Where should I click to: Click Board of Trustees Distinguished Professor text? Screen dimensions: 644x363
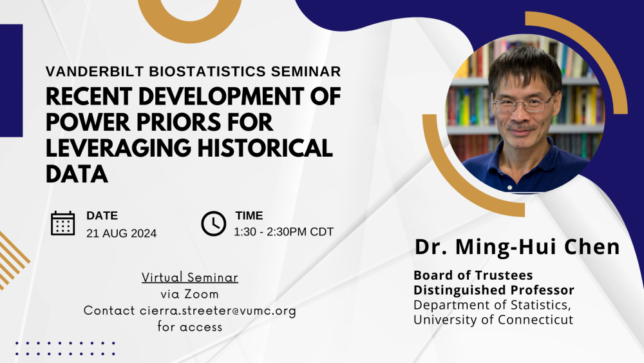pyautogui.click(x=494, y=282)
